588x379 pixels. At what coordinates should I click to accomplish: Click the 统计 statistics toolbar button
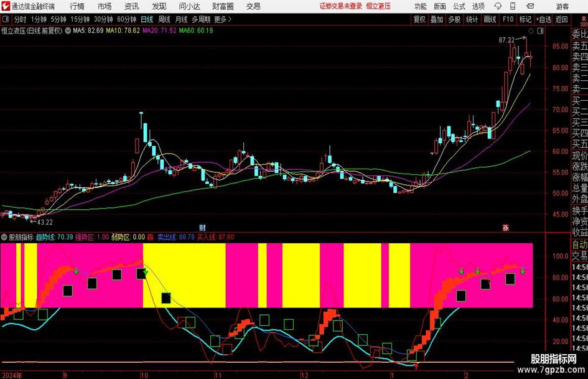coord(472,19)
